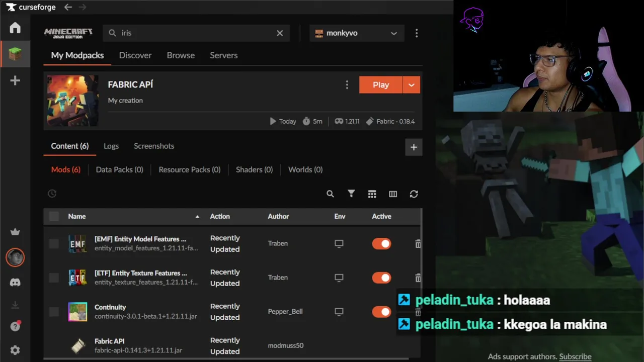
Task: Click author name modmuss50
Action: coord(286,345)
